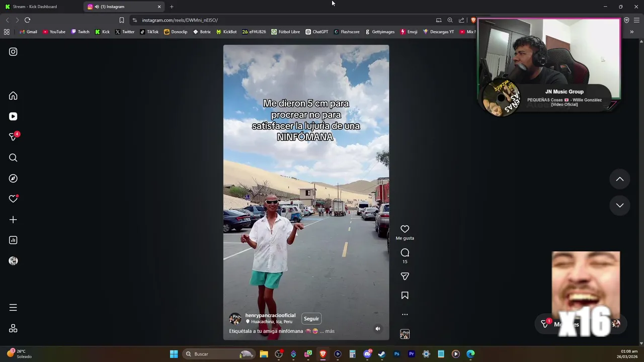644x362 pixels.
Task: Open the Descargas YT bookmark
Action: [x=438, y=32]
